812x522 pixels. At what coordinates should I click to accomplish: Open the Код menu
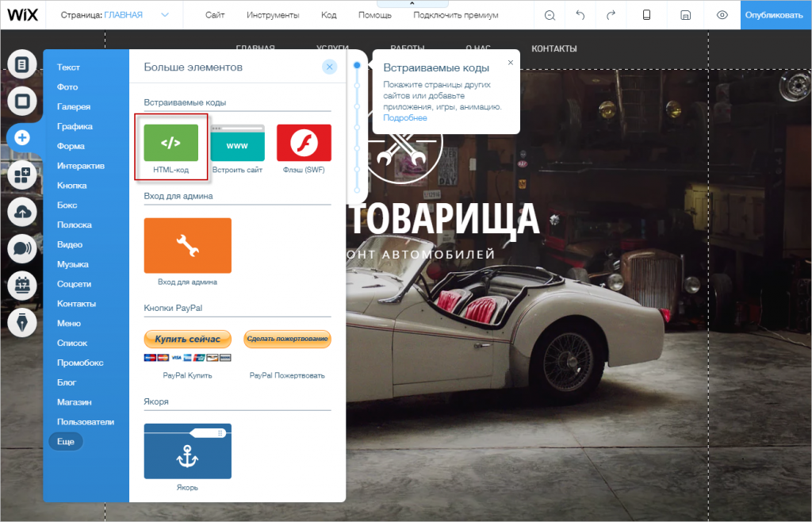(329, 15)
